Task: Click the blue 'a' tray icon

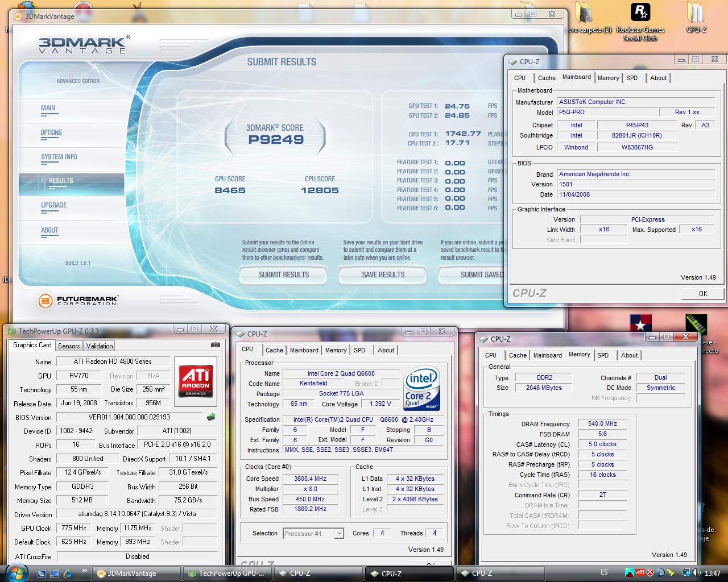Action: tap(661, 572)
